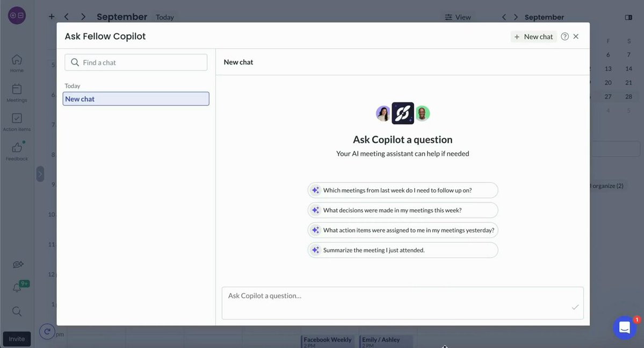Image resolution: width=644 pixels, height=348 pixels.
Task: Open Home in the left sidebar
Action: click(x=17, y=63)
